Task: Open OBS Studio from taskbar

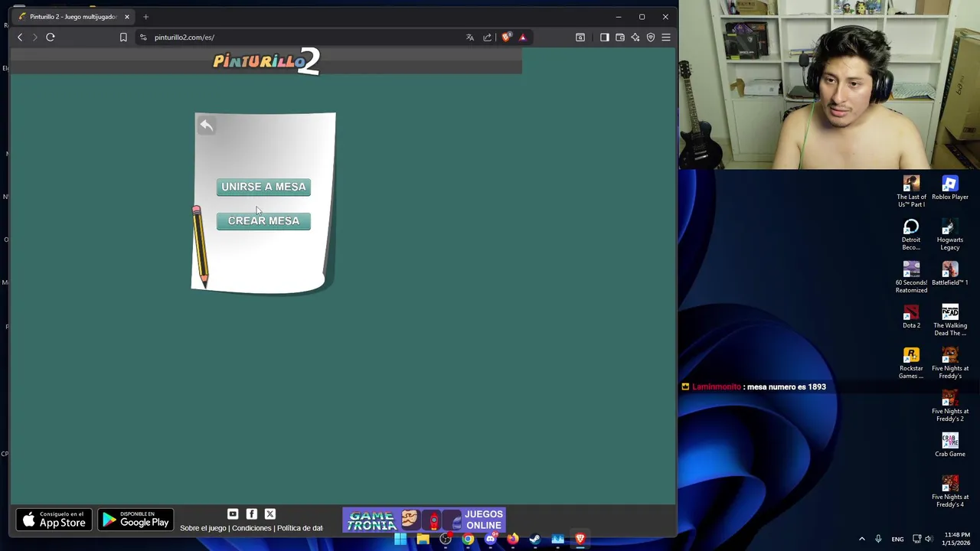Action: tap(446, 540)
